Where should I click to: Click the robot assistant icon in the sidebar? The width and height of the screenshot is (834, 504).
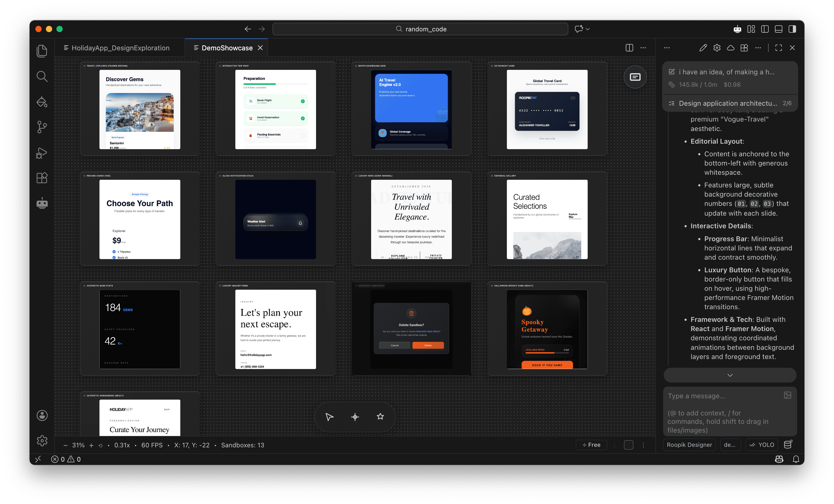point(42,203)
